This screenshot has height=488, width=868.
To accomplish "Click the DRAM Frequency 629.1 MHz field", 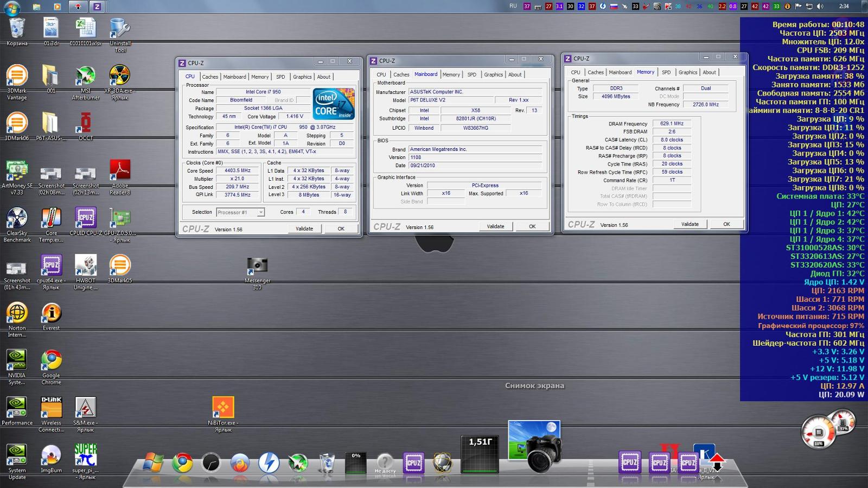I will coord(672,123).
